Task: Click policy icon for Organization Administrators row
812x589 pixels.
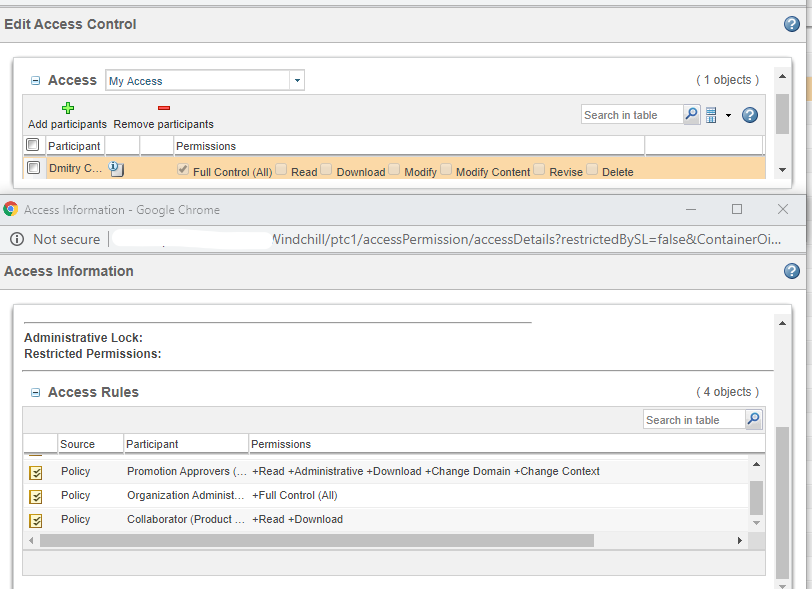Action: coord(36,496)
